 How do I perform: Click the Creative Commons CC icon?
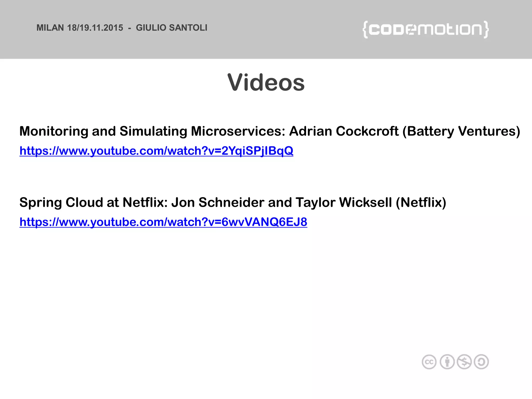[x=429, y=362]
